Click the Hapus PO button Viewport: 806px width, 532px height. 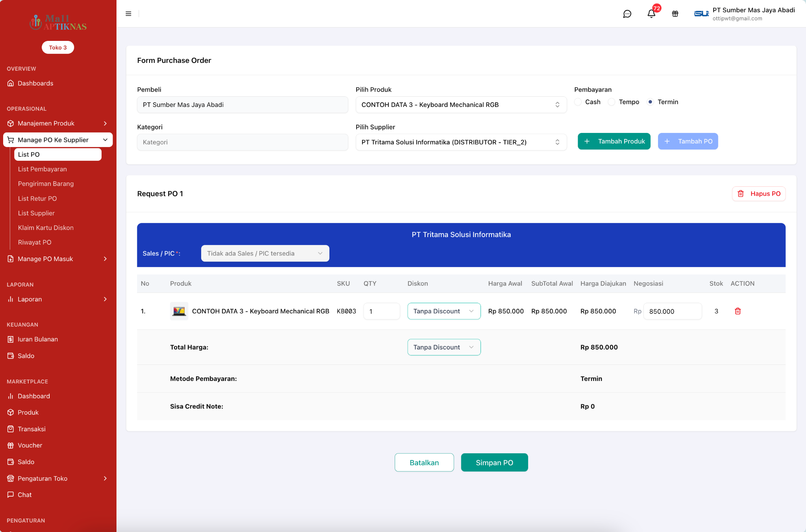(x=759, y=193)
